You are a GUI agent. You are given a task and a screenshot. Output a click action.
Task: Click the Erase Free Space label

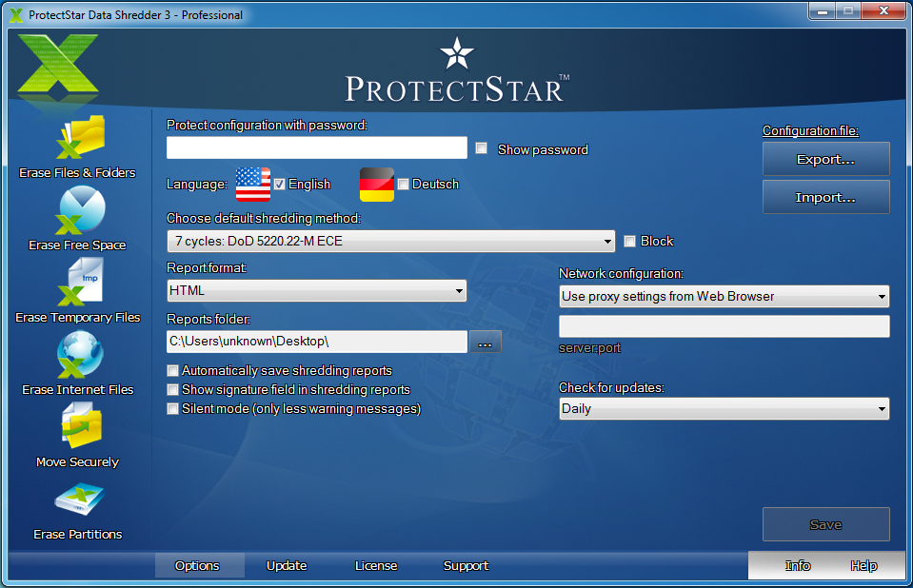(77, 245)
